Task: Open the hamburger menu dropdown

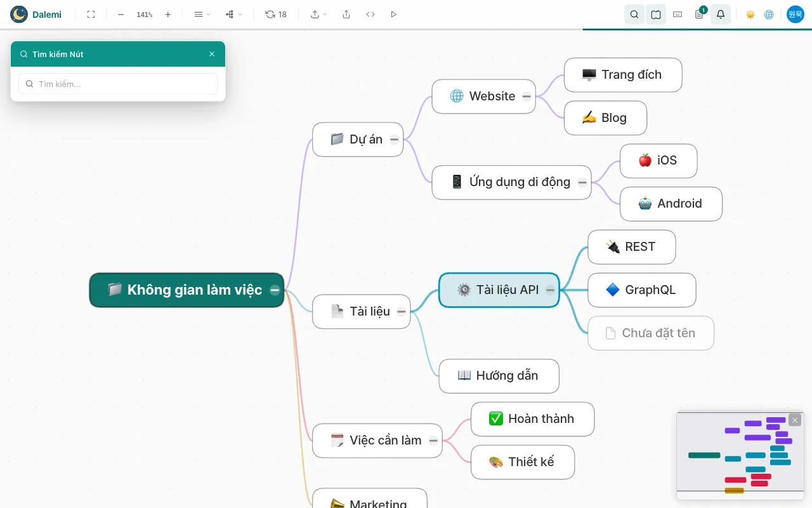Action: pos(202,14)
